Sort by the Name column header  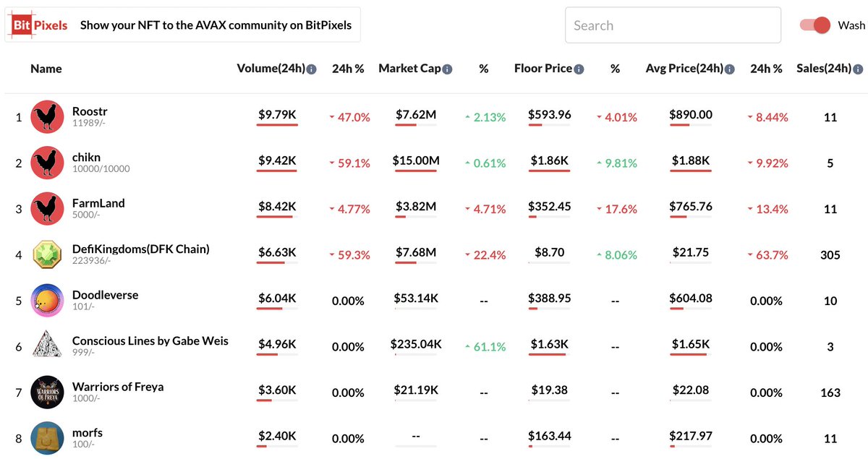[x=46, y=69]
